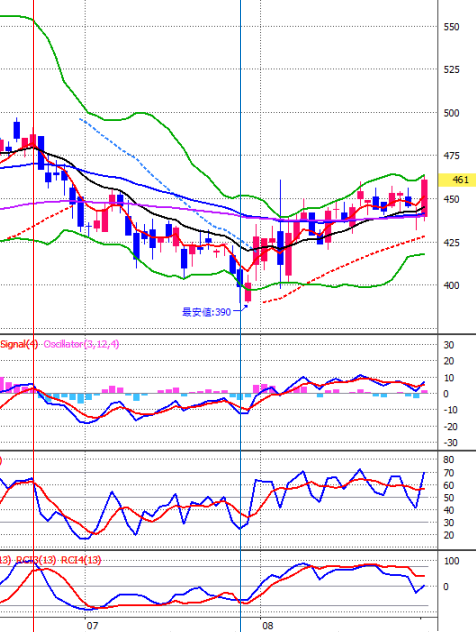
Task: Click the 30 level on MACD axis
Action: point(449,345)
